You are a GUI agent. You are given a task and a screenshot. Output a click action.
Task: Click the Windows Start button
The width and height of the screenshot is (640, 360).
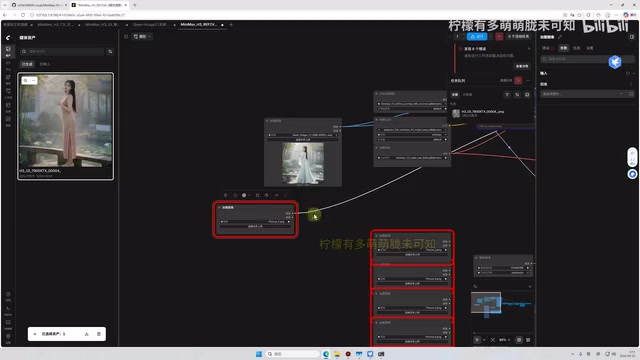[x=259, y=354]
